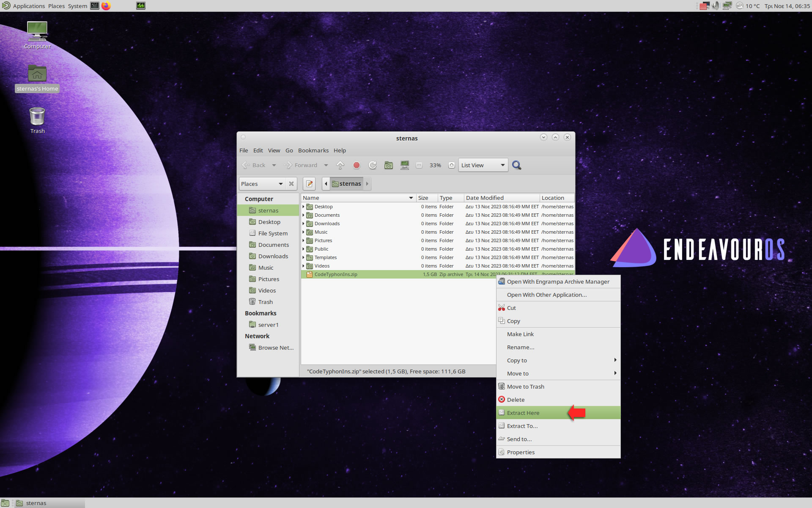The height and width of the screenshot is (508, 812).
Task: Choose Make Link from context menu
Action: (x=558, y=334)
